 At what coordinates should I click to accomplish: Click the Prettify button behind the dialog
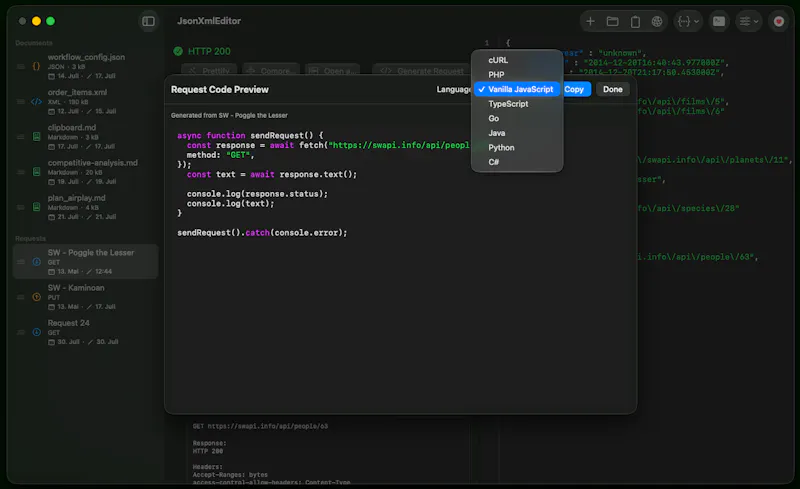209,70
